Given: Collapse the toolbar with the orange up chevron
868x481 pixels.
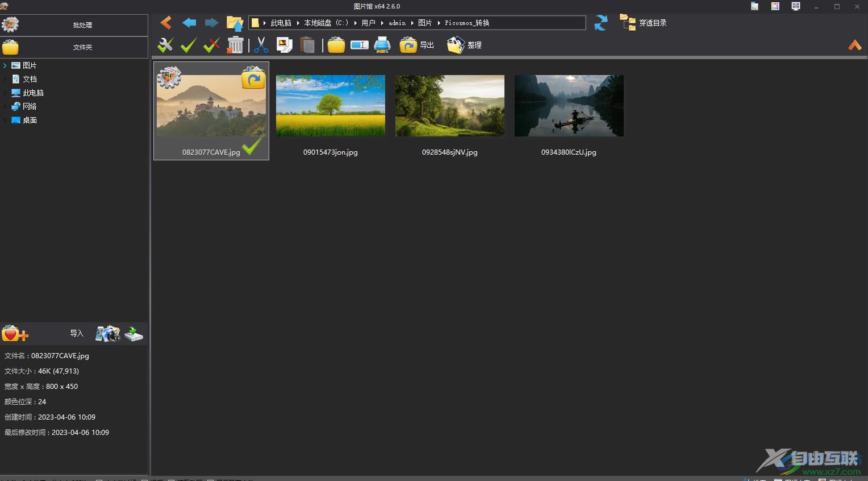Looking at the screenshot, I should point(855,45).
